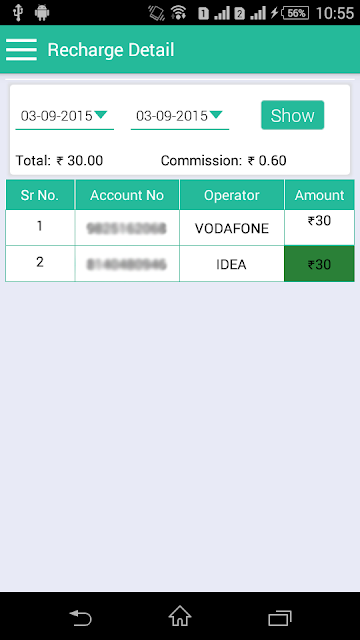The width and height of the screenshot is (360, 640).
Task: Tap the Amount column header
Action: (320, 195)
